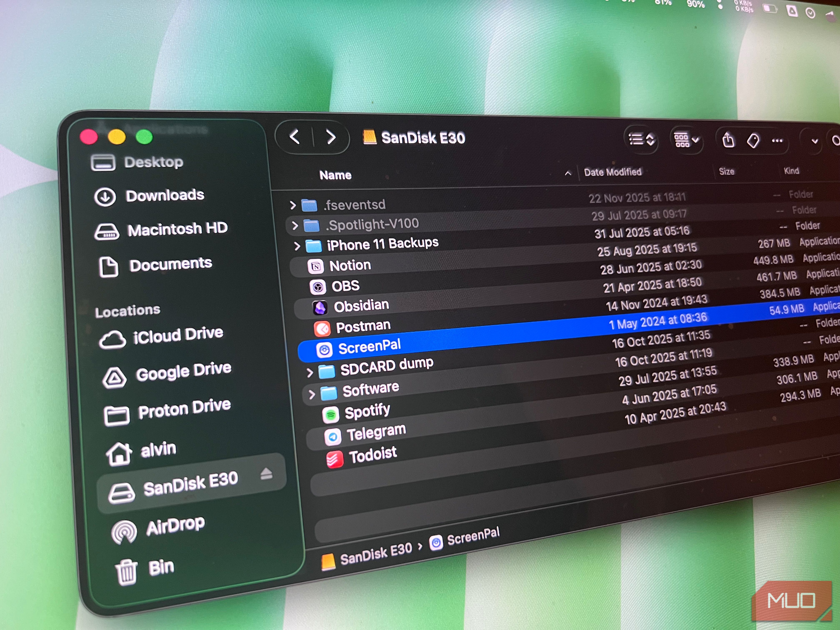Expand the .Spotlight-V100 folder
The width and height of the screenshot is (840, 630).
click(x=295, y=226)
